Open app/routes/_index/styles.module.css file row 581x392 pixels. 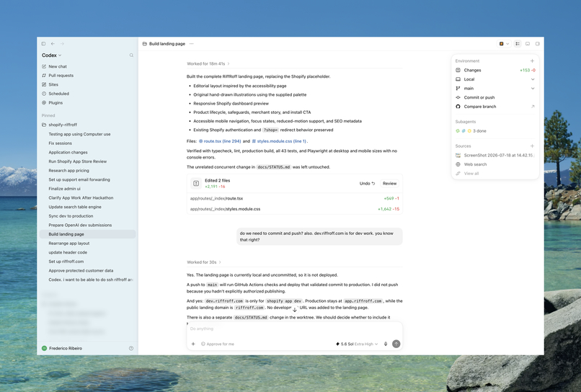click(x=295, y=209)
